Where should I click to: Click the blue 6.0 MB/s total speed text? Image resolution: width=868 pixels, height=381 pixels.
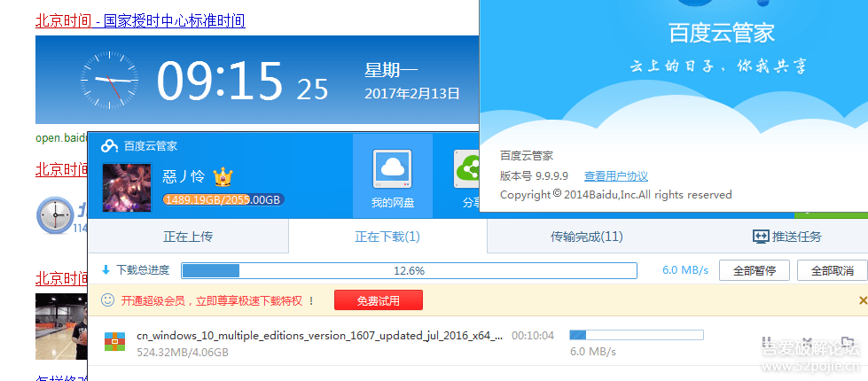[x=685, y=270]
